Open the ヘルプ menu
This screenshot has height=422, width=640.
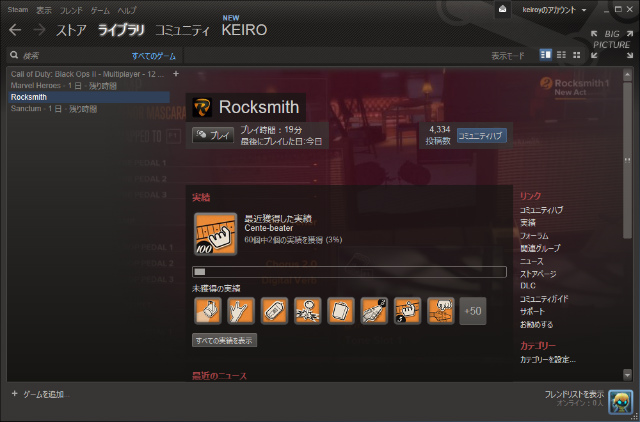click(127, 10)
